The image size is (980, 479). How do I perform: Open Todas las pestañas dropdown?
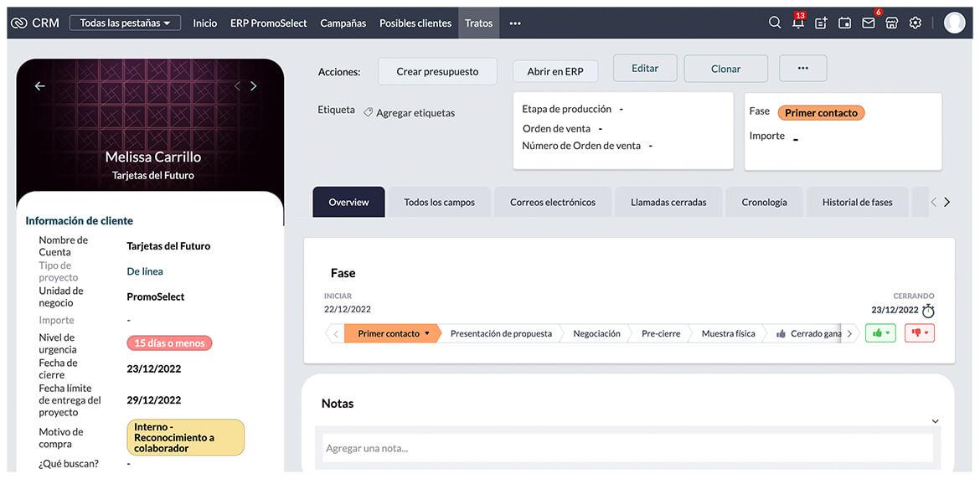125,23
